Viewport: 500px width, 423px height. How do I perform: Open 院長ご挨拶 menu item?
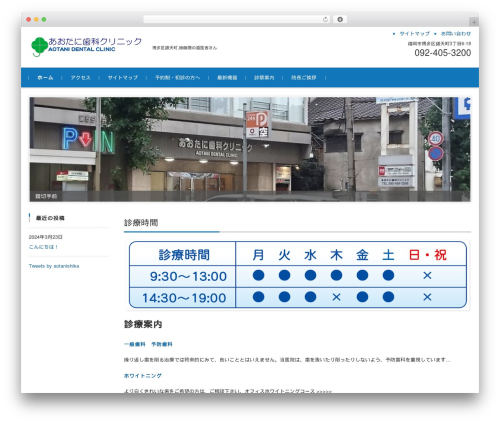303,78
